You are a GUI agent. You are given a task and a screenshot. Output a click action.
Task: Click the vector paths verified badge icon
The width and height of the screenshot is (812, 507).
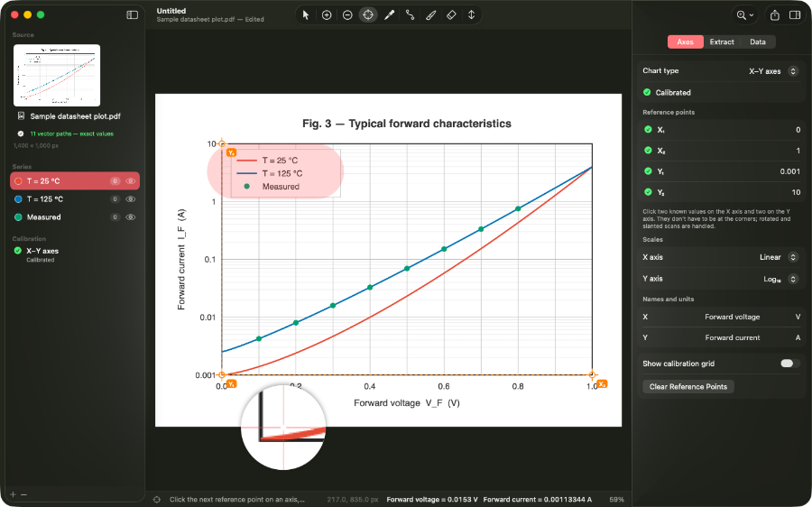click(x=21, y=134)
